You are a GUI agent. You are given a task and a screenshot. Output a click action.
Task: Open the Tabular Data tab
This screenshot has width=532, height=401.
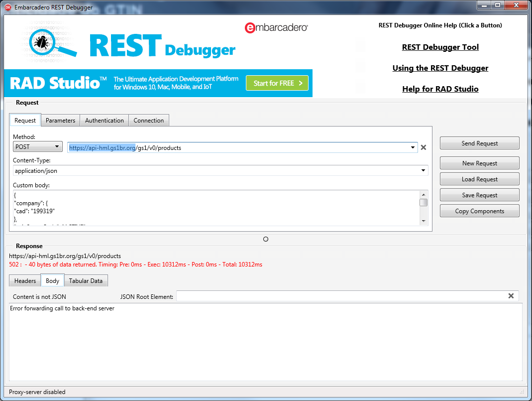pos(86,281)
